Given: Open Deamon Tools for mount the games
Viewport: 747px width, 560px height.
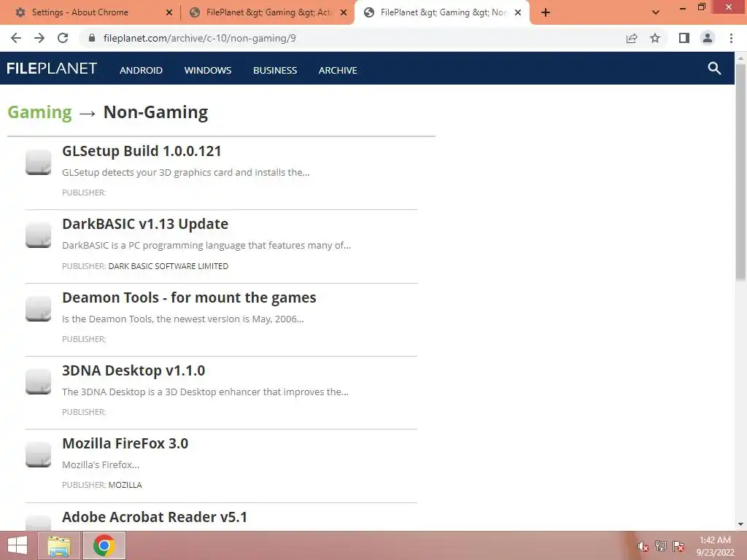Looking at the screenshot, I should coord(189,297).
